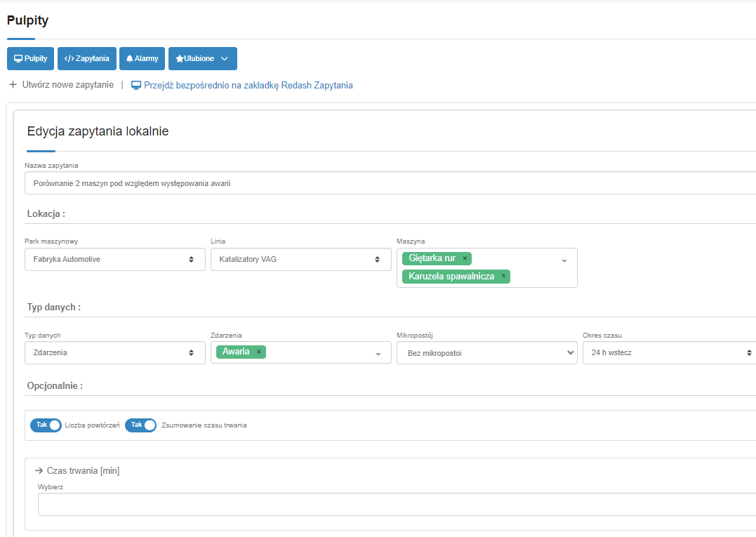Screen dimensions: 756x537
Task: Click the plus icon for new query
Action: pyautogui.click(x=13, y=85)
